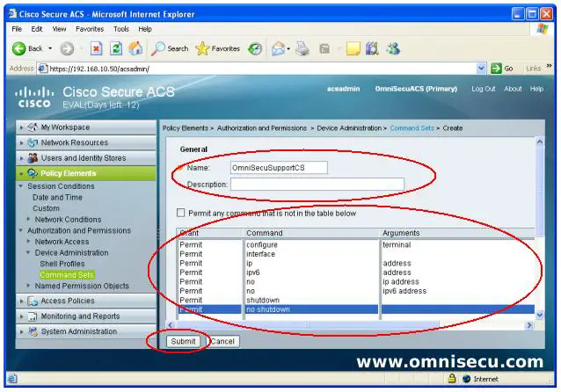561x392 pixels.
Task: Expand Users and Identity Stores section
Action: [x=21, y=158]
